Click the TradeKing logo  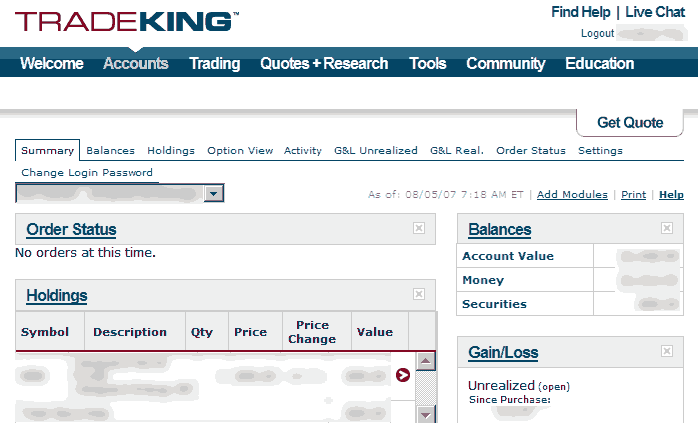126,21
